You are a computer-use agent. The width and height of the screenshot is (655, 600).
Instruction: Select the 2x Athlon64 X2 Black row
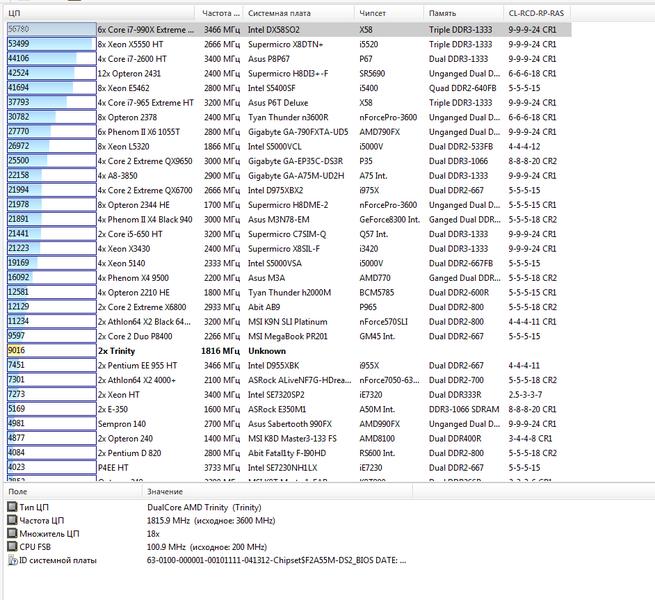point(289,322)
